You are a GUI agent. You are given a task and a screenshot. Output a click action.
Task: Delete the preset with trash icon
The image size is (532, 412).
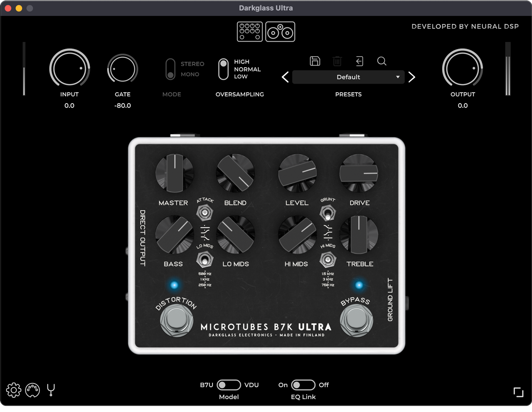tap(337, 61)
